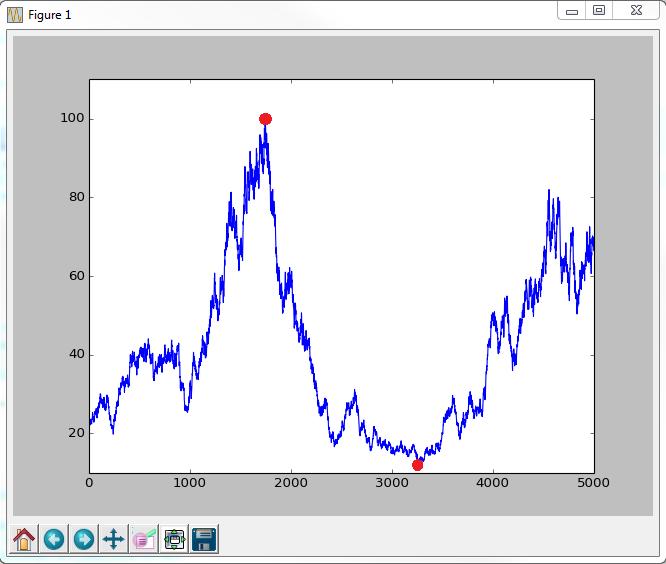Click the red maximum marker near 100
Screen dimensions: 666x564
(265, 119)
